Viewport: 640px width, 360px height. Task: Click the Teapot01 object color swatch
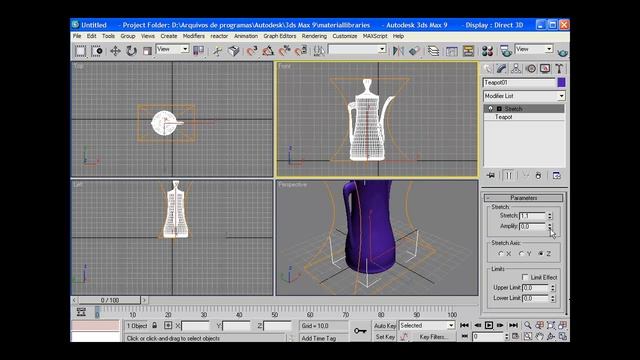561,82
